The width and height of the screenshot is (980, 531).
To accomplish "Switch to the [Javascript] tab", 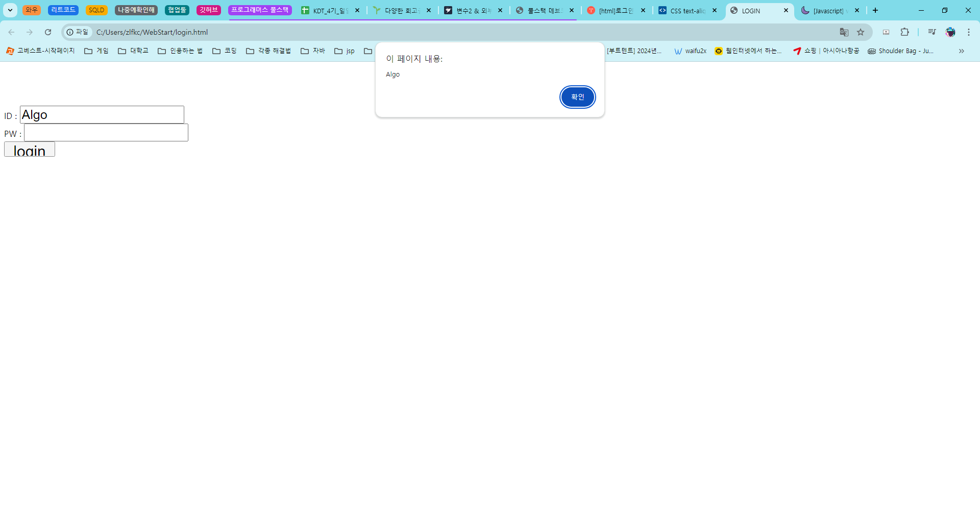I will point(827,11).
